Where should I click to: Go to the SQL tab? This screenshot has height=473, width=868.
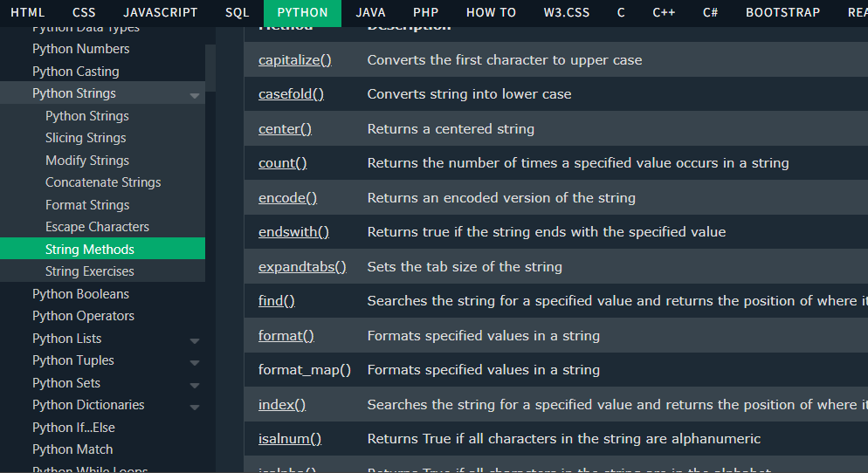(x=237, y=13)
